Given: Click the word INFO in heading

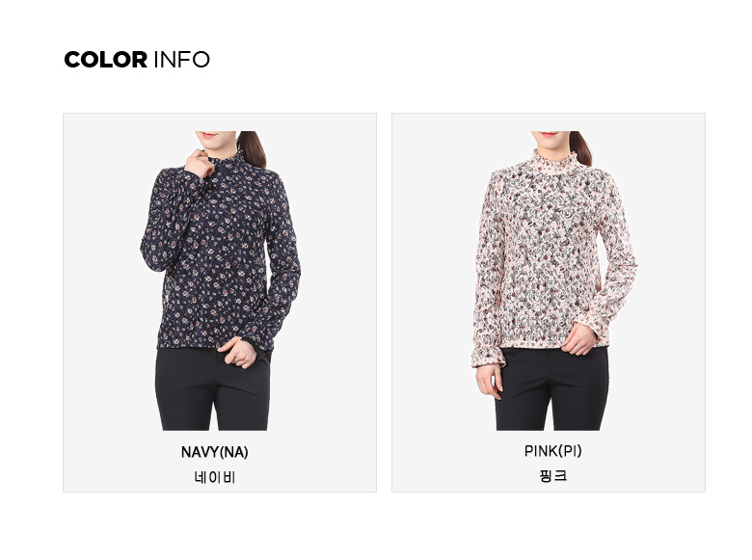Looking at the screenshot, I should coord(182,60).
